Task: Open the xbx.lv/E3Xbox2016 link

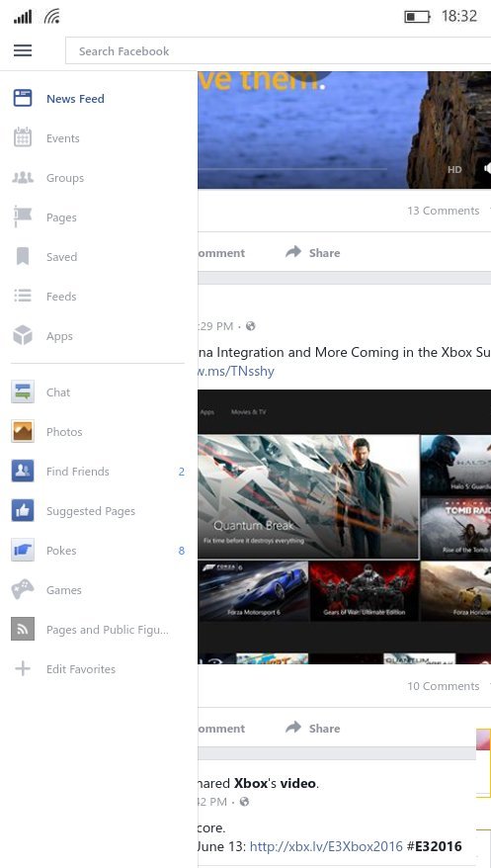Action: pos(326,846)
